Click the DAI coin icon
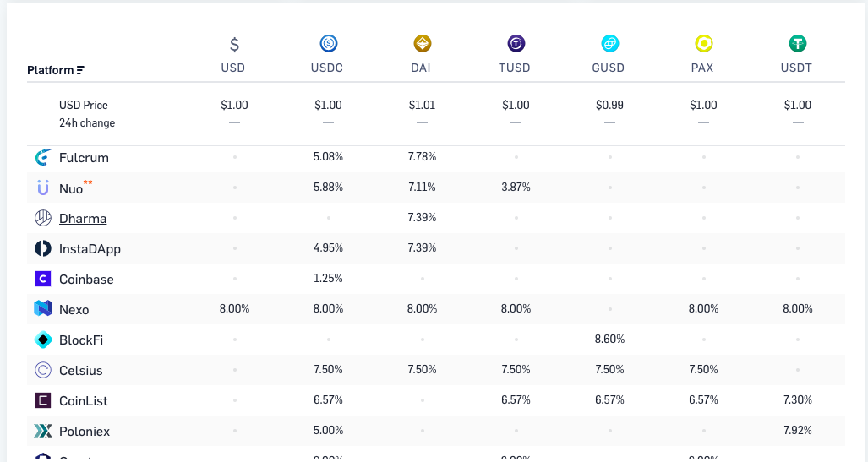868x462 pixels. point(423,43)
